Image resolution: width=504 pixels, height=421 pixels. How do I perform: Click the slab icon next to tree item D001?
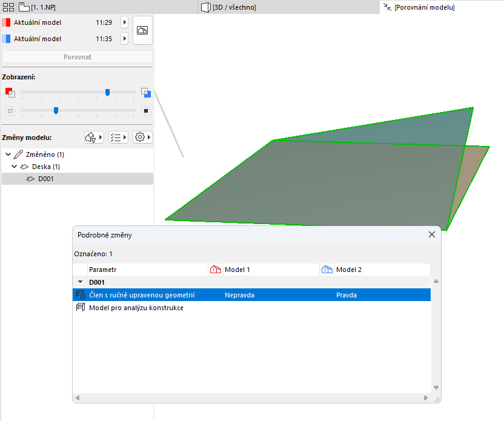coord(30,179)
